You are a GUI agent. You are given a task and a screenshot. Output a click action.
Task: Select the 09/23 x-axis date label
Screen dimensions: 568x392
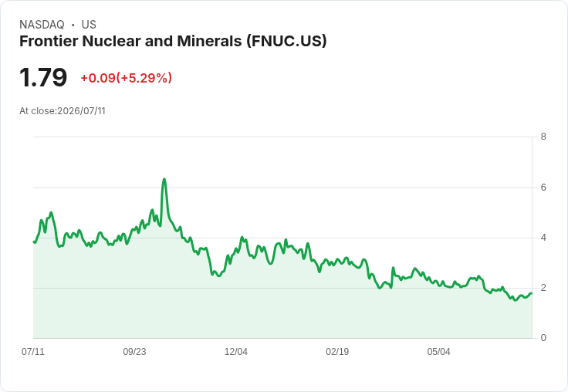[x=134, y=352]
